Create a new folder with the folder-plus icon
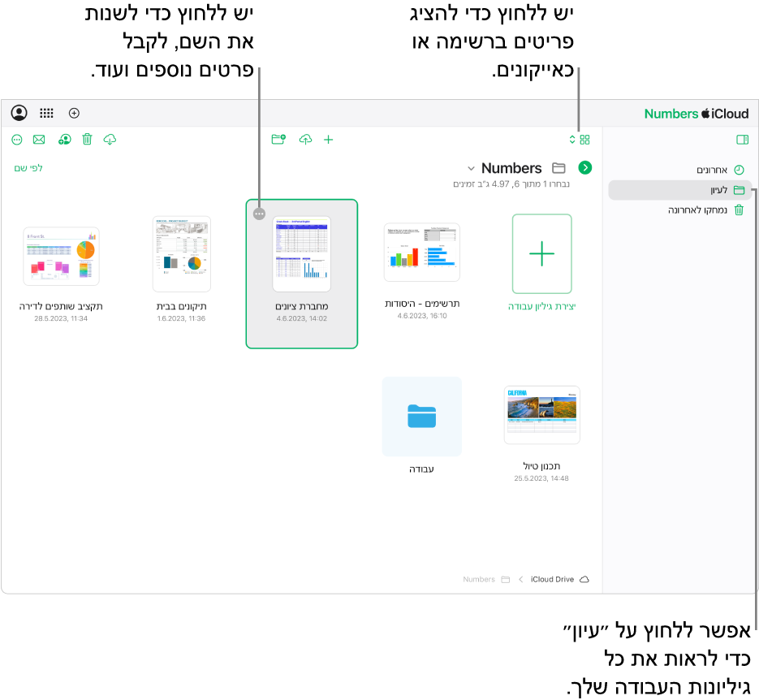This screenshot has width=759, height=700. 278,140
